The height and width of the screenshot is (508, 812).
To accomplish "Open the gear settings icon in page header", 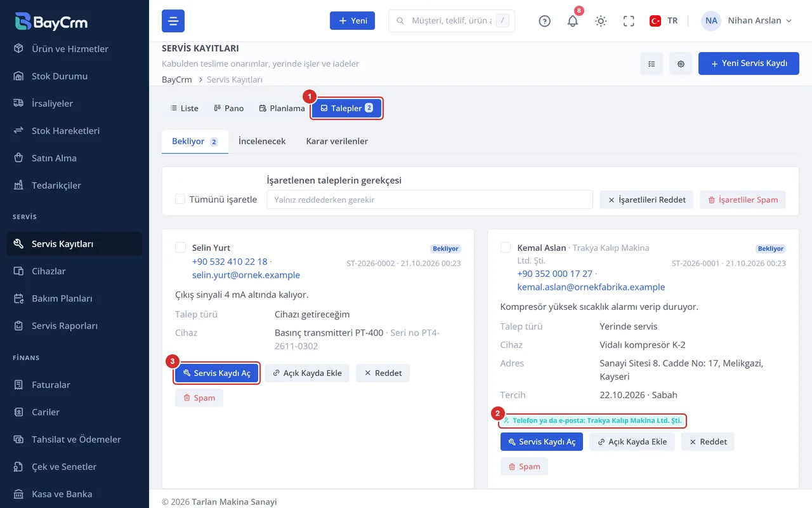I will coord(681,63).
